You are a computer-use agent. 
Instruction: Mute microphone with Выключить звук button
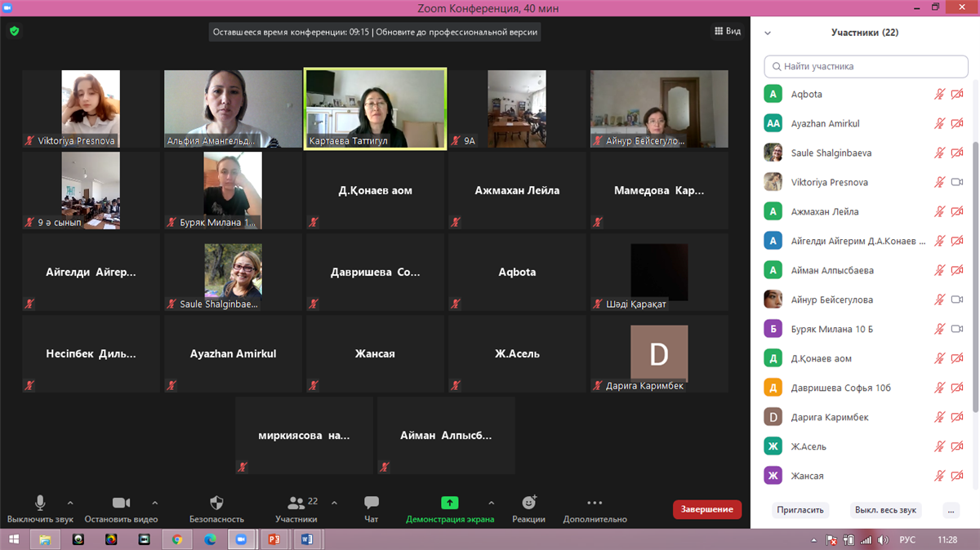coord(40,503)
